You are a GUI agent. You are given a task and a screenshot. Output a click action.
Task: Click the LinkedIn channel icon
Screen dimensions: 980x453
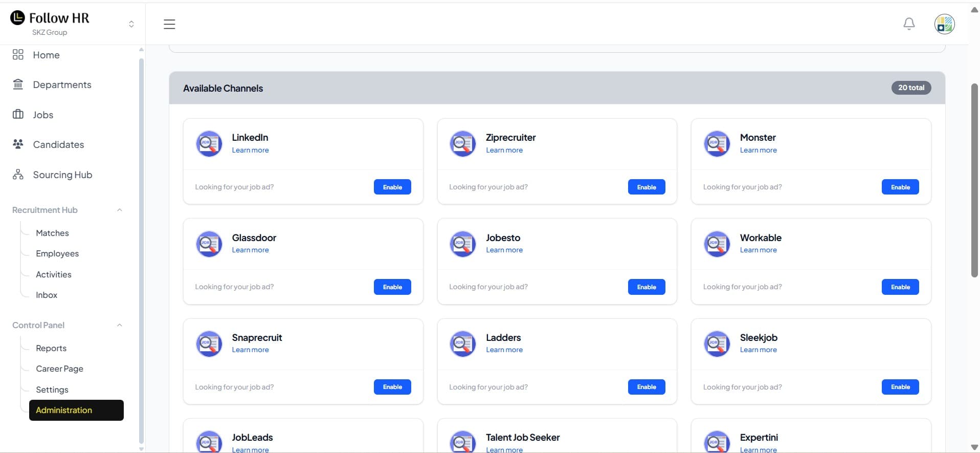pyautogui.click(x=209, y=144)
